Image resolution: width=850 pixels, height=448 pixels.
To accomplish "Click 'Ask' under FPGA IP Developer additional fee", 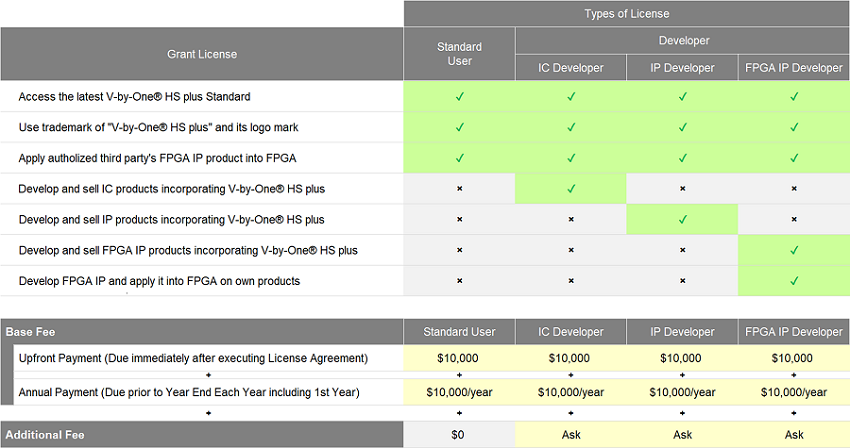I will pyautogui.click(x=794, y=435).
